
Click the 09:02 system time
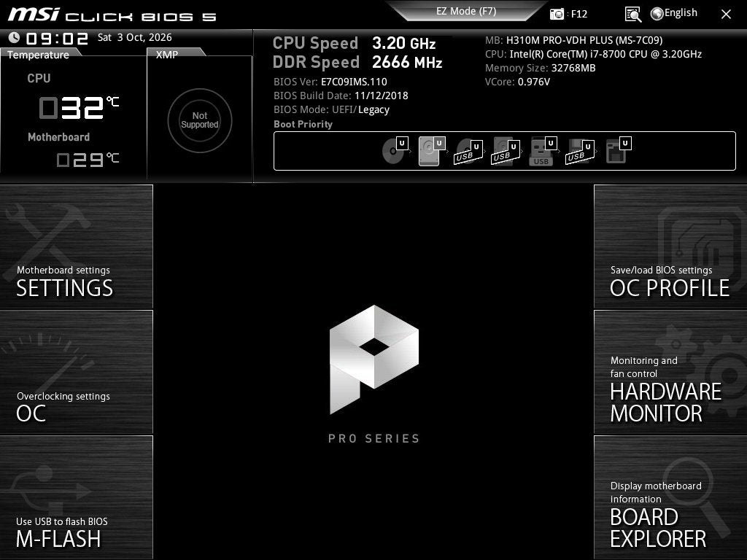pyautogui.click(x=57, y=39)
